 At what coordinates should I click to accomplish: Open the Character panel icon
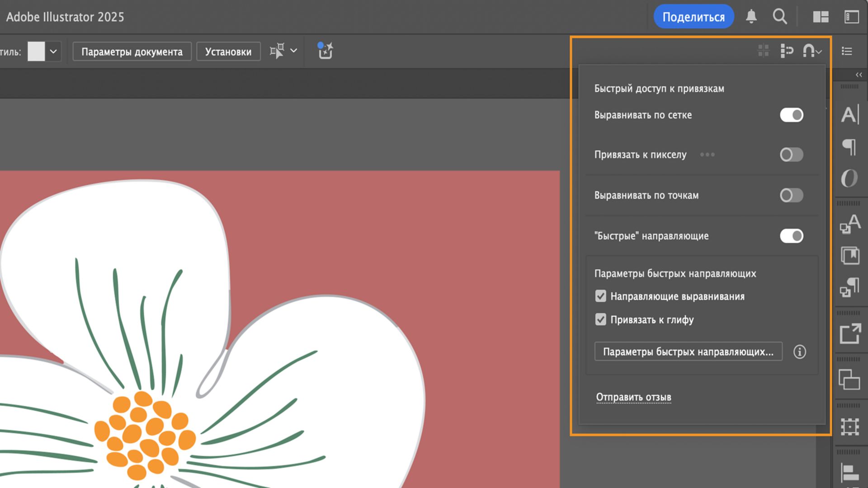click(x=849, y=115)
